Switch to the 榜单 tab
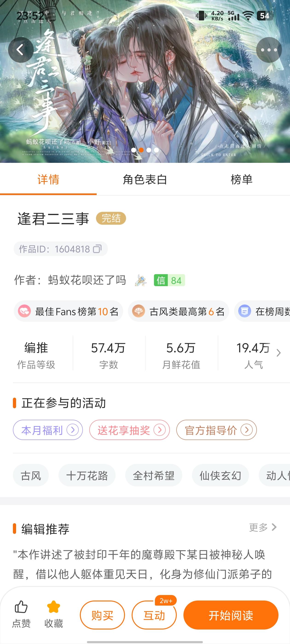 pos(241,179)
